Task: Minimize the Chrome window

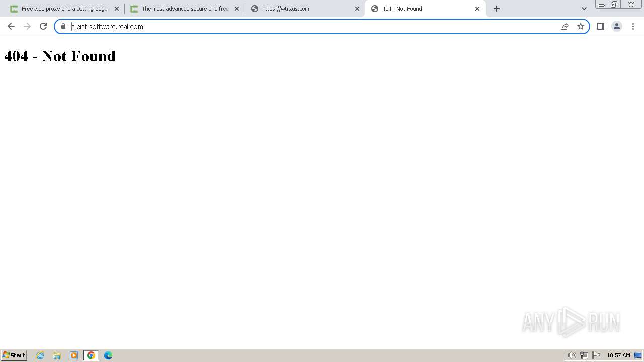Action: 602,5
